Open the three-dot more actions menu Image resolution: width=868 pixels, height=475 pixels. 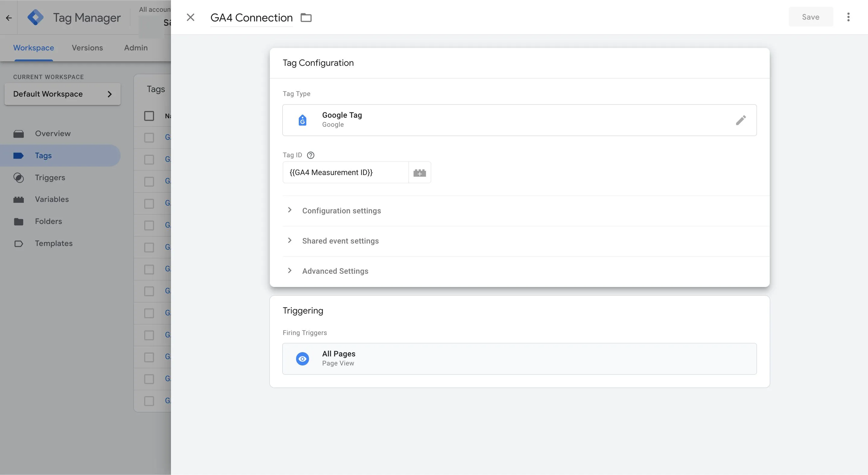(848, 17)
